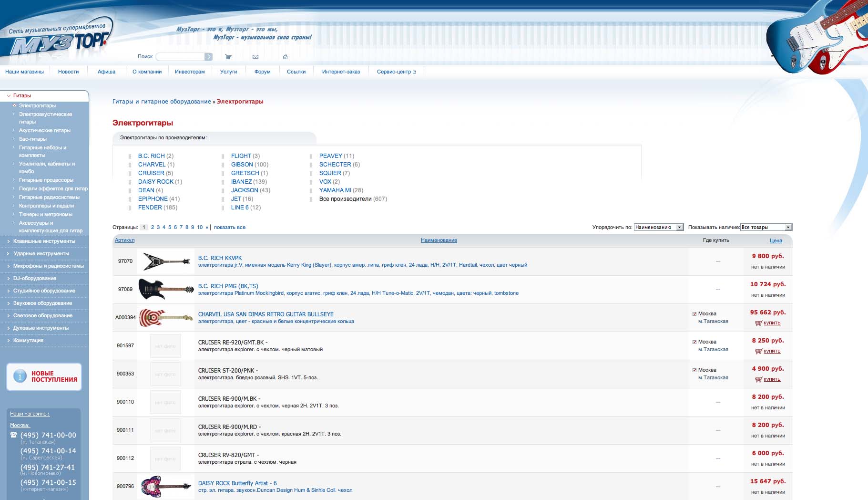Click показать все link
Screen dimensions: 868x500
[x=230, y=228]
